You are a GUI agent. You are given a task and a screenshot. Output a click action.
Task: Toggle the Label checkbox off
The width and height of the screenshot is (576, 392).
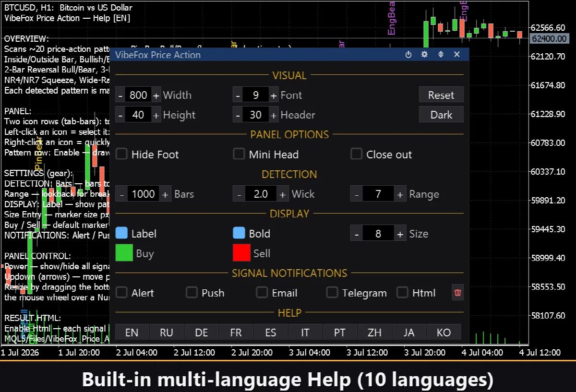[x=122, y=233]
